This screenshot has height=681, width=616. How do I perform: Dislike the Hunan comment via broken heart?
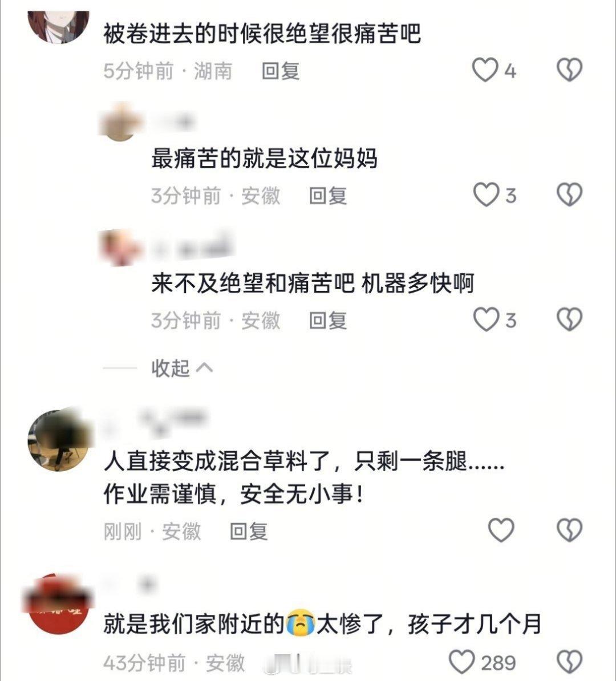coord(570,70)
